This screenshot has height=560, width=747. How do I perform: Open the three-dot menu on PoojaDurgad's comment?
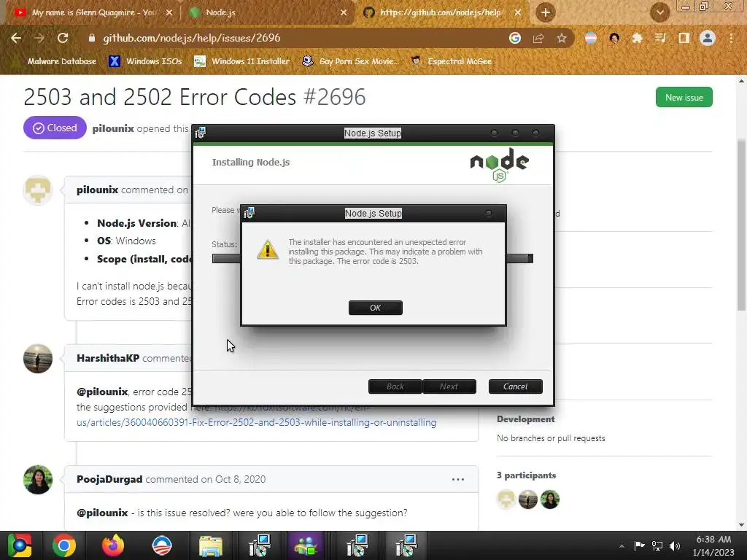click(458, 480)
